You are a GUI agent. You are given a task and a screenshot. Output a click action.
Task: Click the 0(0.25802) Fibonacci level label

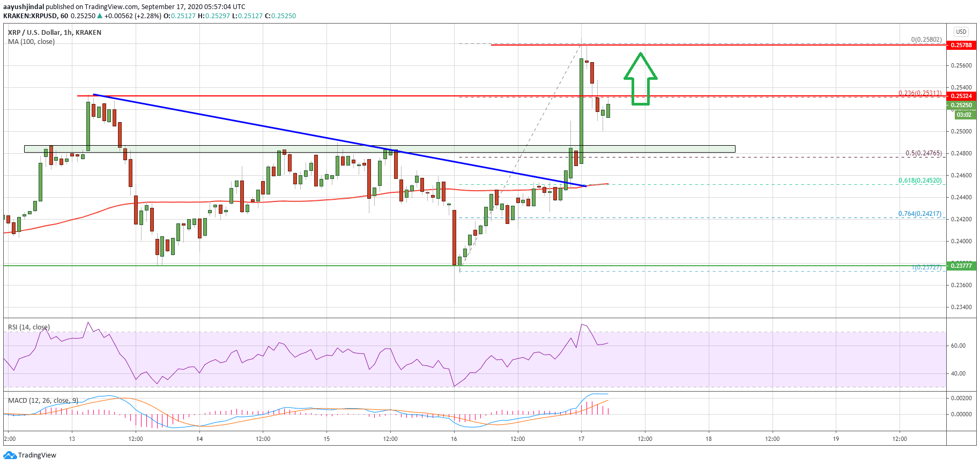click(926, 40)
